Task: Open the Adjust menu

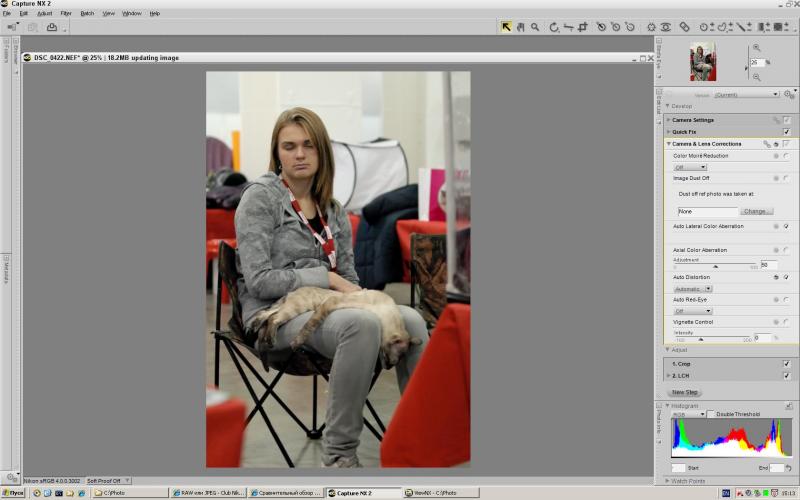Action: coord(44,13)
